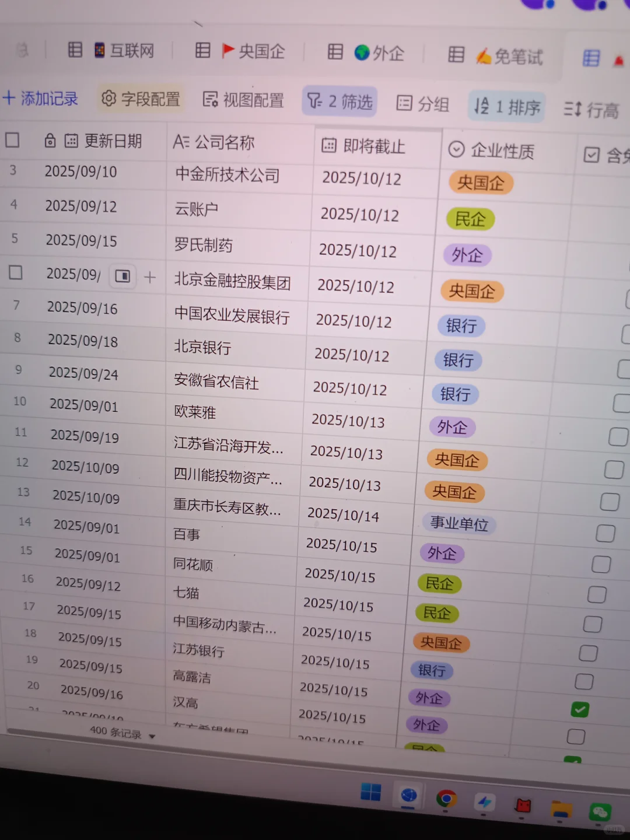
Task: Select the 民企 tag for 云账户
Action: click(x=470, y=219)
